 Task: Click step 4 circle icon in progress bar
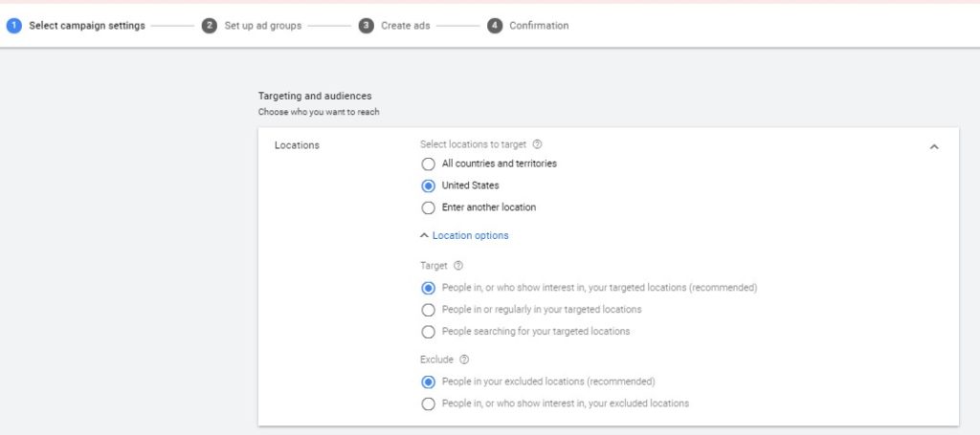pyautogui.click(x=495, y=26)
